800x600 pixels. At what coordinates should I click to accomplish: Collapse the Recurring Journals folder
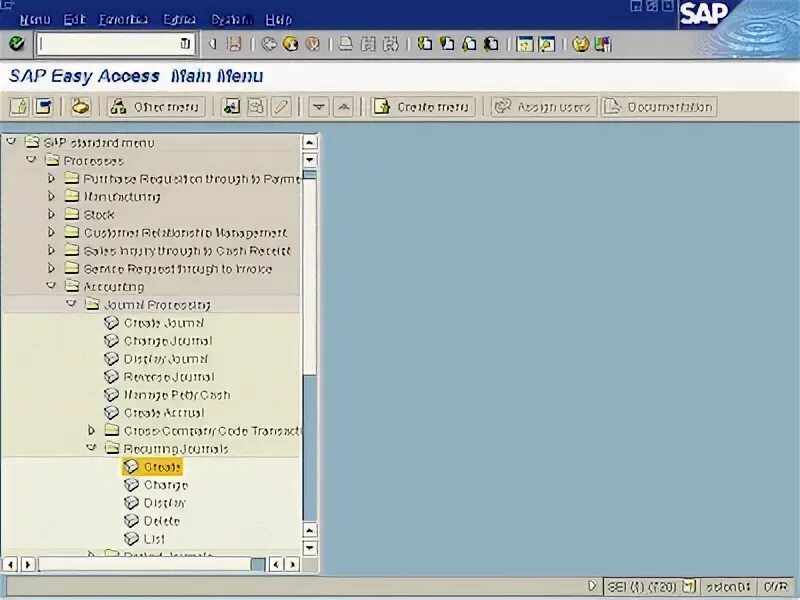91,447
